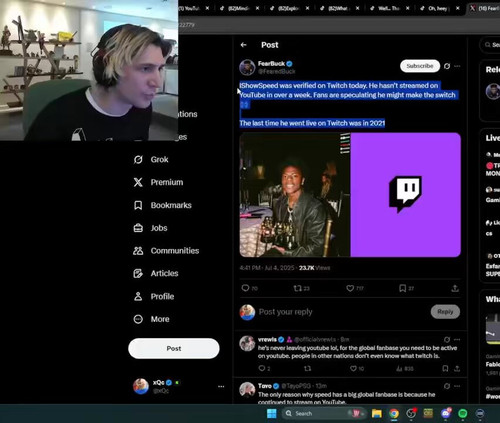Close the 'Oh, heey' tab

458,8
